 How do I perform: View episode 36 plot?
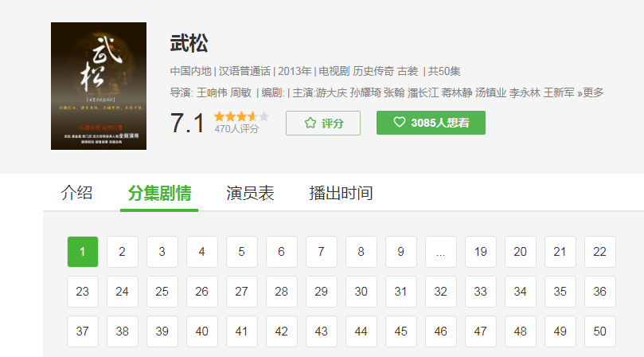tap(600, 292)
